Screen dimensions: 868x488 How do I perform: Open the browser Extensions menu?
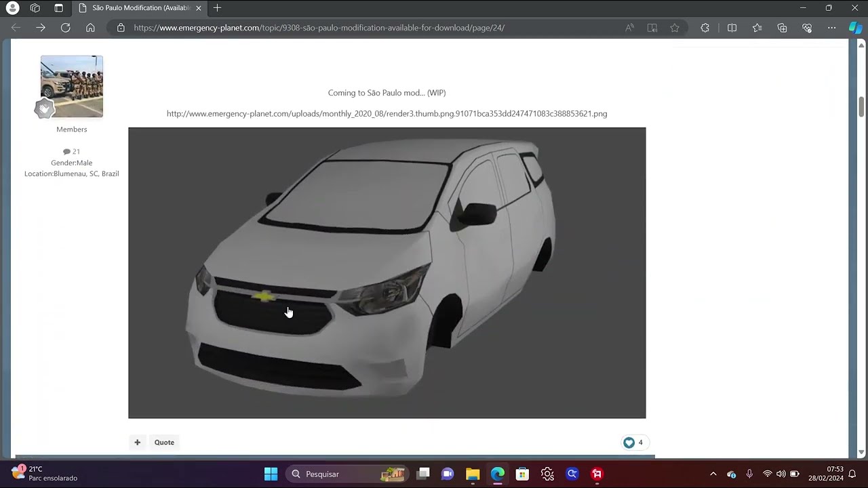coord(705,28)
